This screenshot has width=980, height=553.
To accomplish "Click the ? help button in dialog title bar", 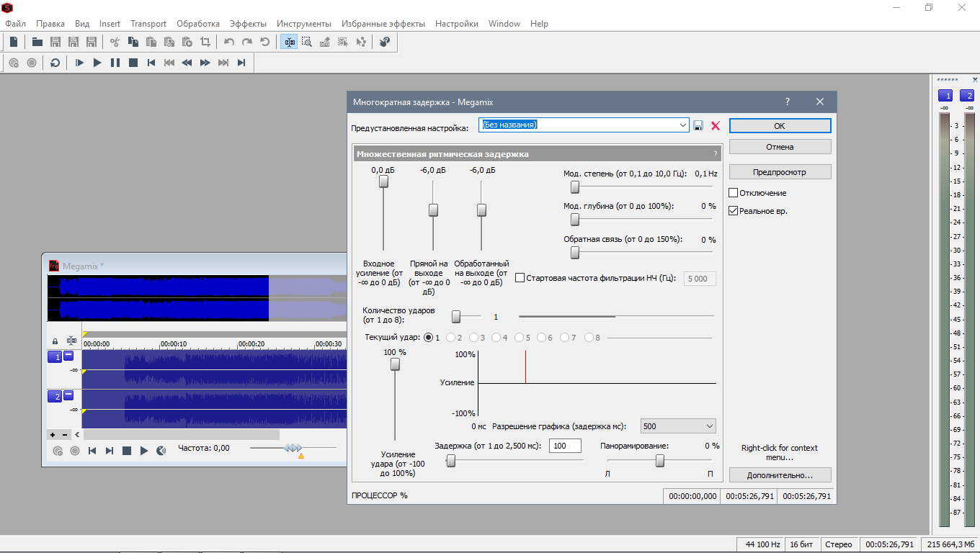I will click(x=787, y=102).
